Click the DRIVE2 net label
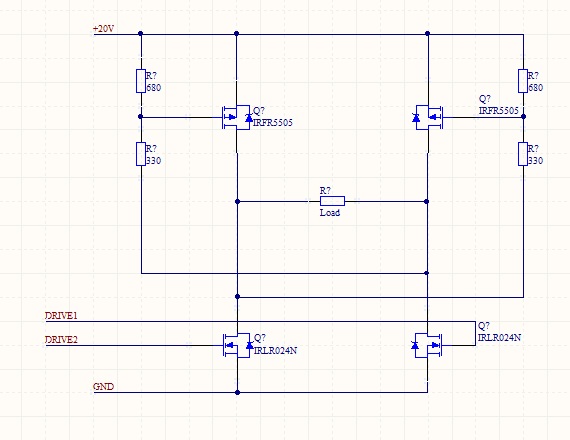570x440 pixels. 61,340
